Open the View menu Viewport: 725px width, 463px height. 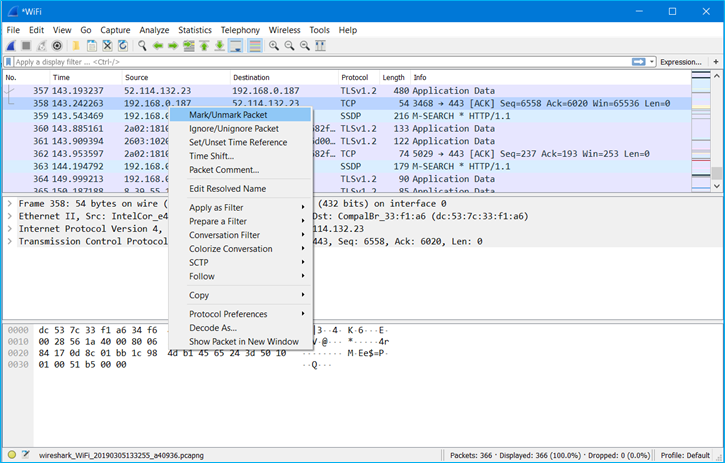[x=62, y=30]
